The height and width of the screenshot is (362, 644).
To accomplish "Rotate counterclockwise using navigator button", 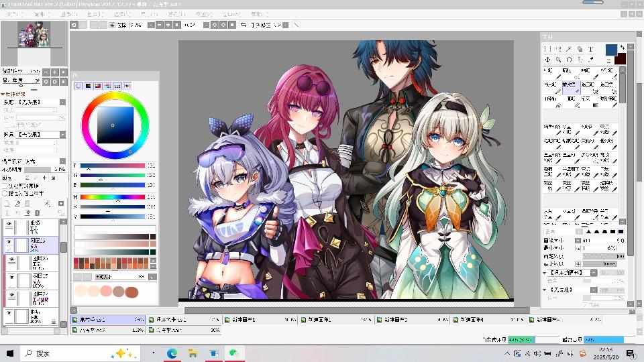I will pyautogui.click(x=46, y=82).
